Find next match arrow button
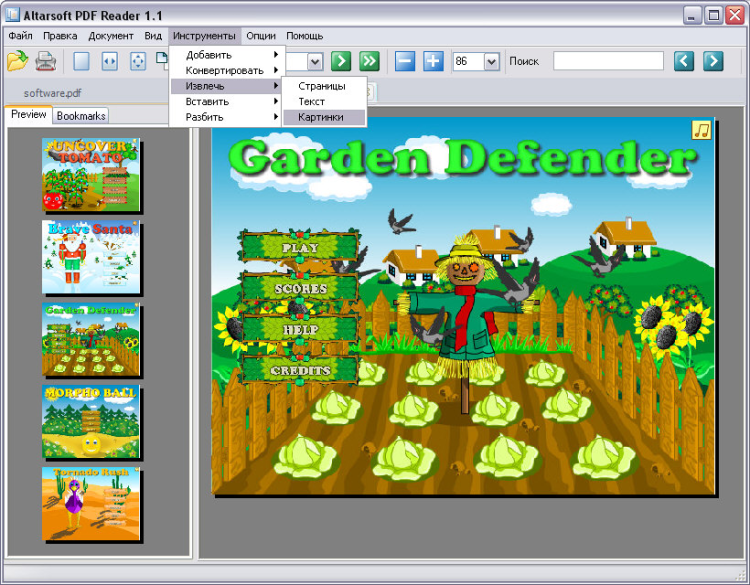Viewport: 750px width, 585px height. click(x=713, y=61)
